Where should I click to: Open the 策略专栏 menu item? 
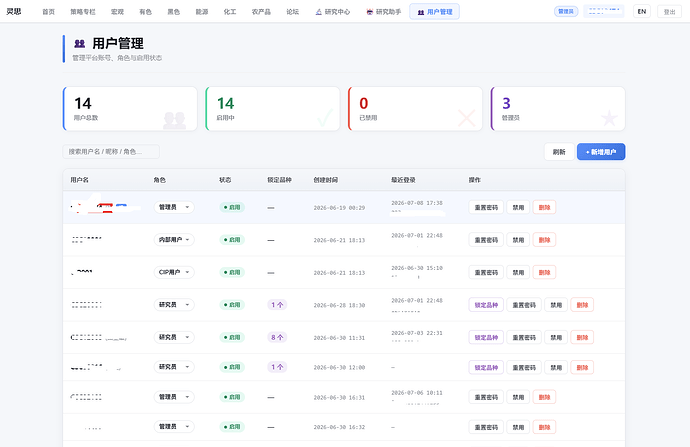pyautogui.click(x=83, y=12)
